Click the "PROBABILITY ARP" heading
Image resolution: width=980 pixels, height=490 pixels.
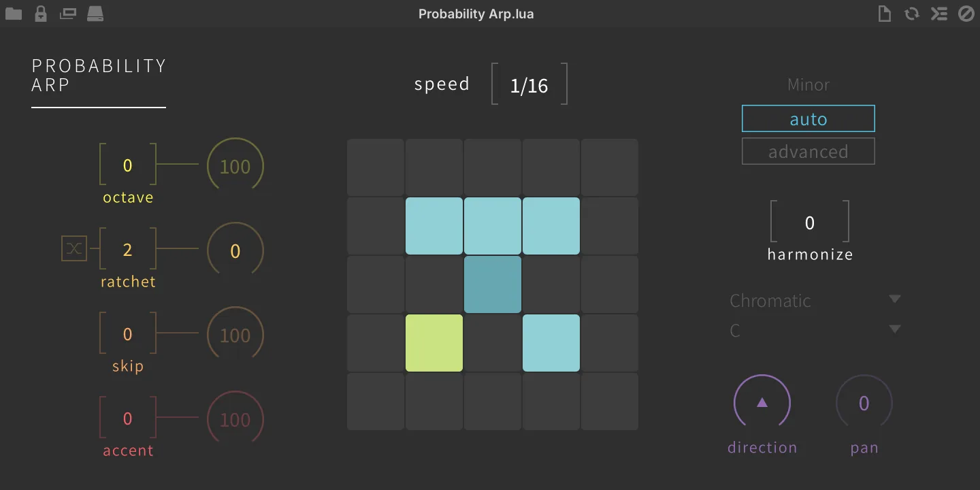[99, 75]
